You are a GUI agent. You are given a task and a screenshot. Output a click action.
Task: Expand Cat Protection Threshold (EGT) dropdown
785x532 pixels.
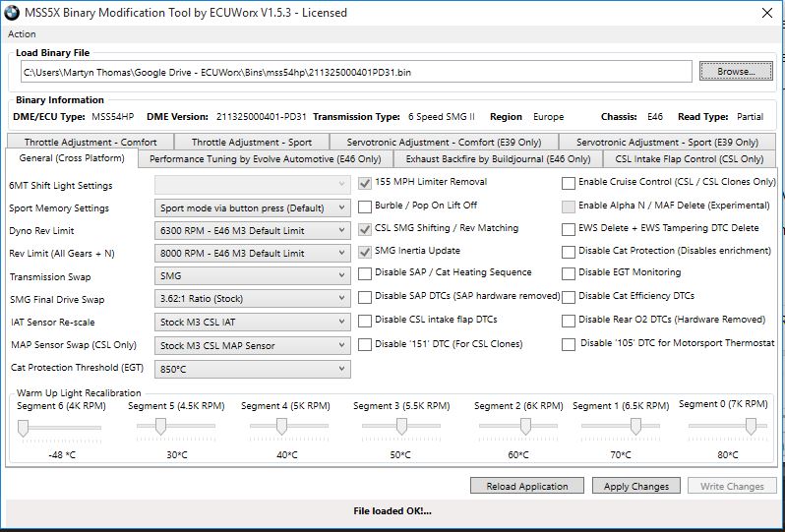341,369
